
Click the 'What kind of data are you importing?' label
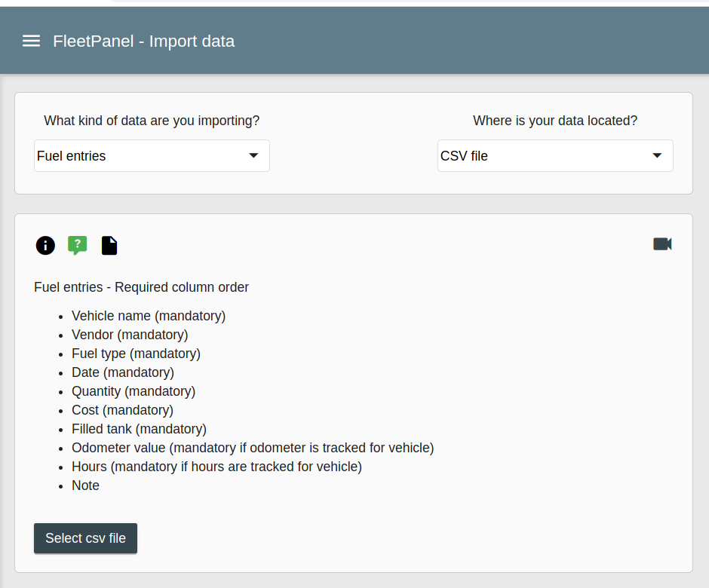tap(152, 121)
